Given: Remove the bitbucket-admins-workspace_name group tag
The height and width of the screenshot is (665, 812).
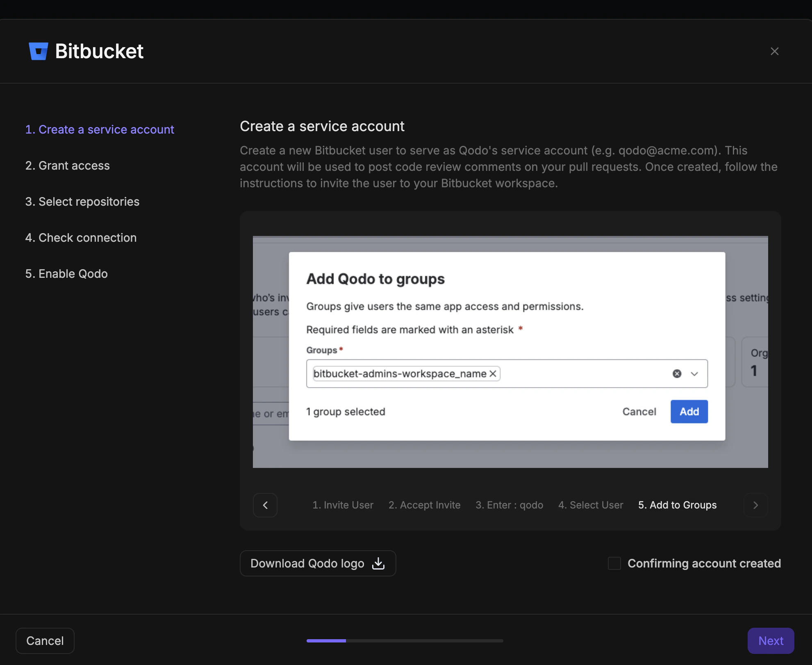Looking at the screenshot, I should (493, 373).
